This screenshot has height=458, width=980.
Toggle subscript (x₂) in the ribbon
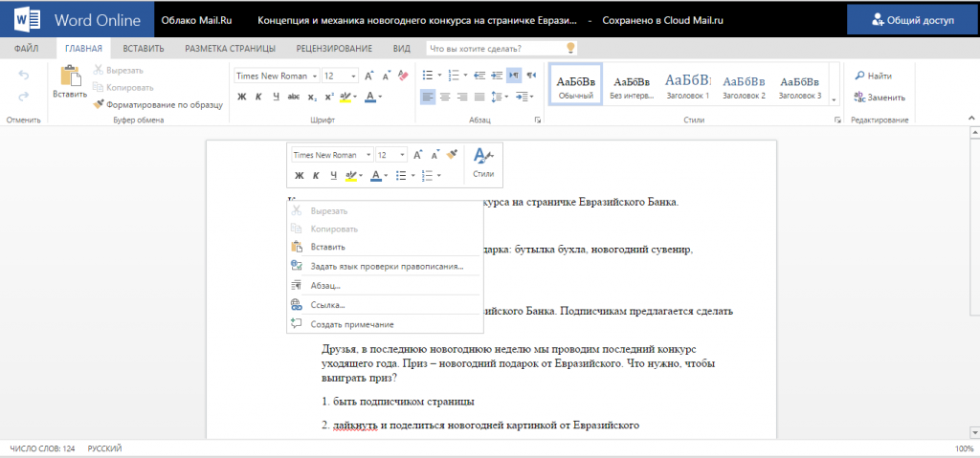tap(312, 97)
